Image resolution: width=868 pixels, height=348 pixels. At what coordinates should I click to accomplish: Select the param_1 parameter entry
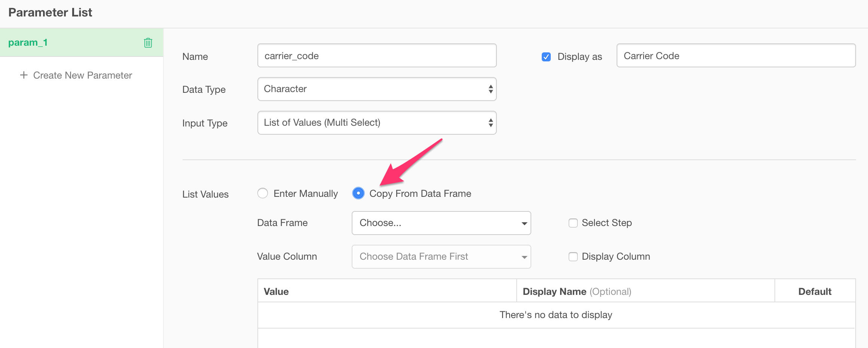tap(82, 42)
